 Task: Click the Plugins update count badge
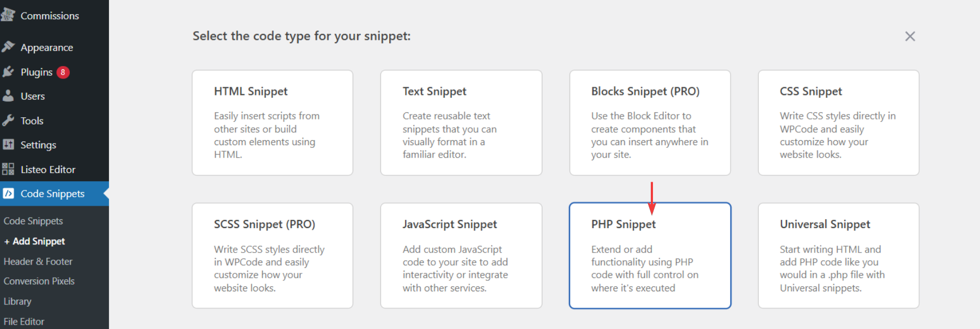(63, 72)
